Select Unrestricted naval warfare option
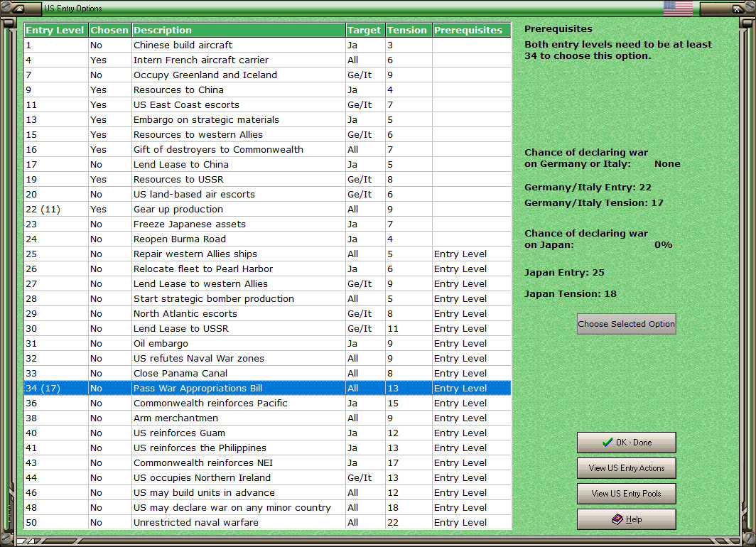The height and width of the screenshot is (547, 756). [x=268, y=523]
